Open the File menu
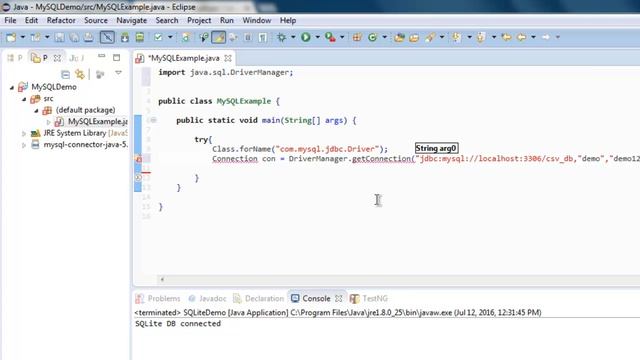The width and height of the screenshot is (640, 360). [10, 20]
